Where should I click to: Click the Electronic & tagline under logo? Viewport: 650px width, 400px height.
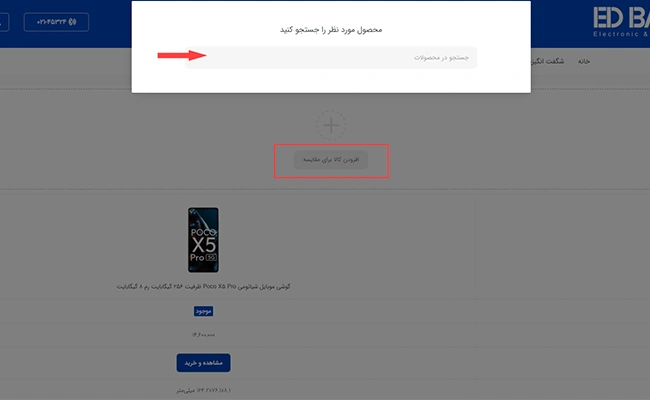tap(621, 34)
